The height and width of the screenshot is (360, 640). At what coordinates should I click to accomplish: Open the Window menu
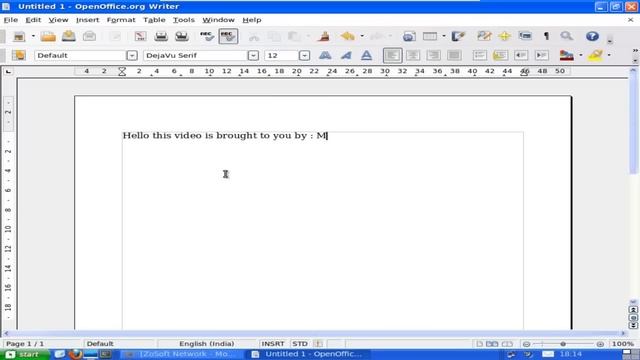coord(218,20)
